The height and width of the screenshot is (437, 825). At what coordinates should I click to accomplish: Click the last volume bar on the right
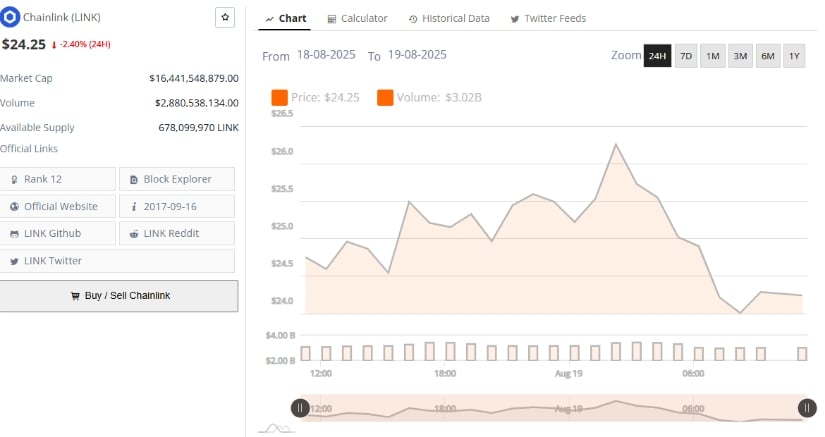802,354
